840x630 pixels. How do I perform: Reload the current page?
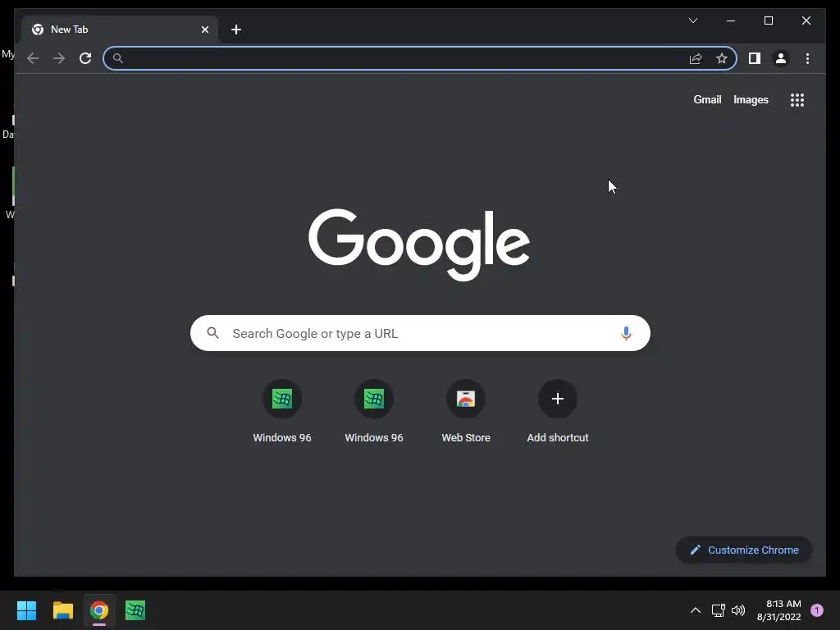coord(85,58)
